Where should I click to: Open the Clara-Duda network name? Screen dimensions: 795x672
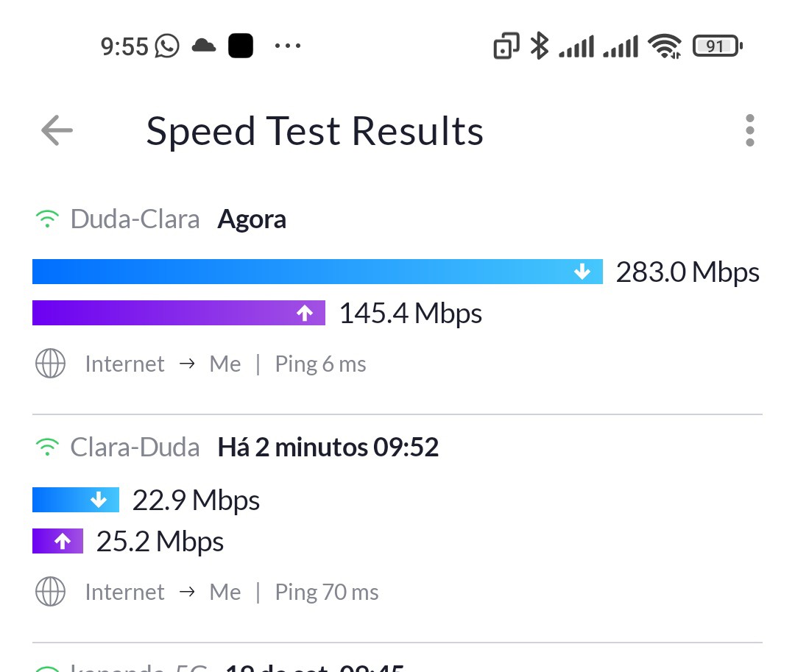coord(135,448)
